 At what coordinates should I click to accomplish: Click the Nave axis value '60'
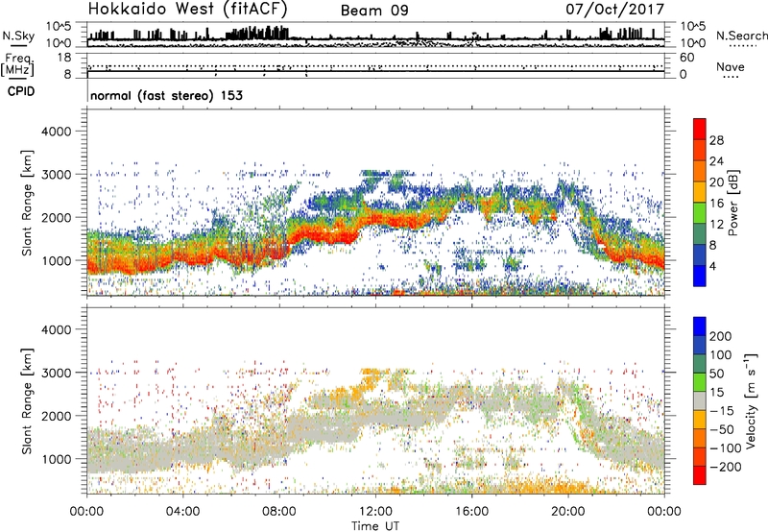tap(686, 58)
